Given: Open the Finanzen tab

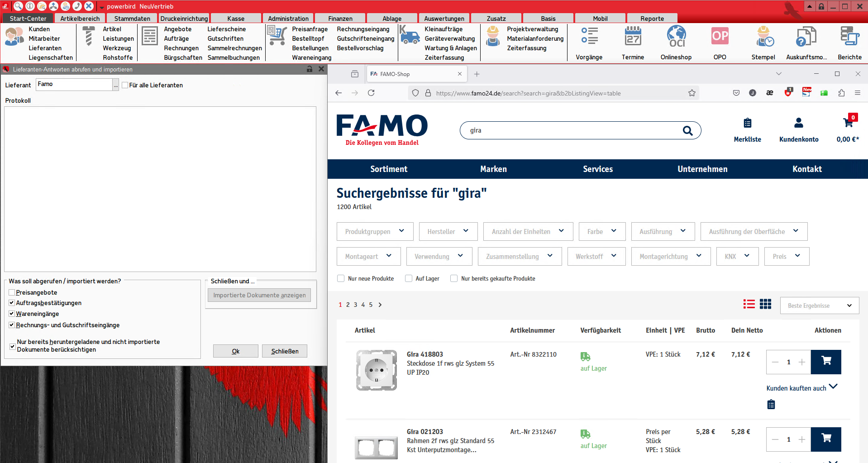Looking at the screenshot, I should (340, 19).
